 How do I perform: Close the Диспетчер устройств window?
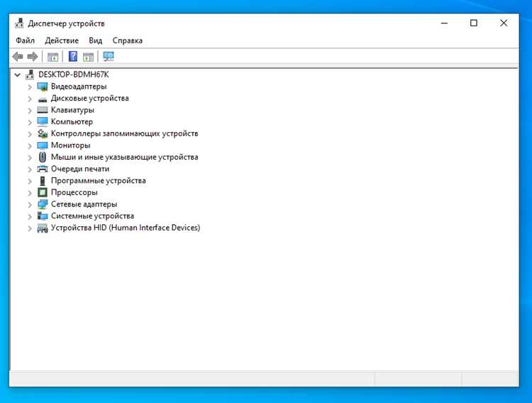click(x=504, y=23)
